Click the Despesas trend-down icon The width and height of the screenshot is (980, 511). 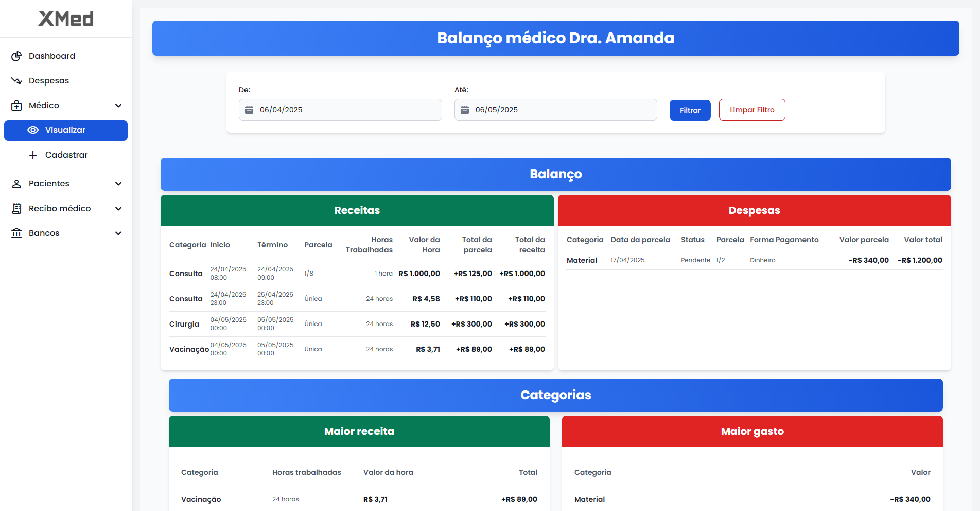tap(16, 81)
